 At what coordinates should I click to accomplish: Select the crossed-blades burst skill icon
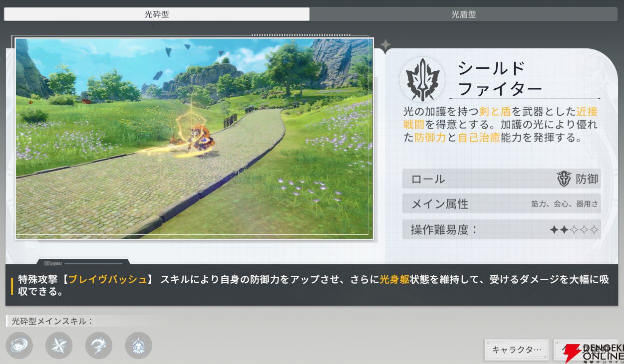click(59, 346)
